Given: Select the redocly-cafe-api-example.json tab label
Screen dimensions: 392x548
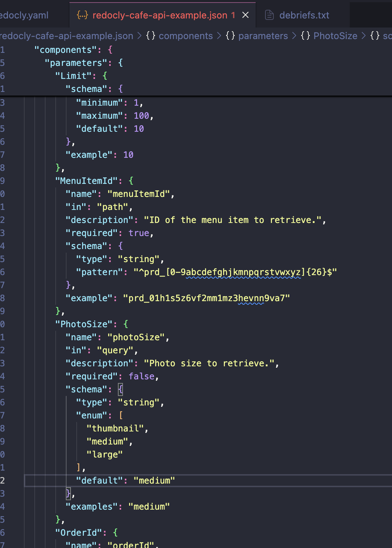Looking at the screenshot, I should pos(160,15).
